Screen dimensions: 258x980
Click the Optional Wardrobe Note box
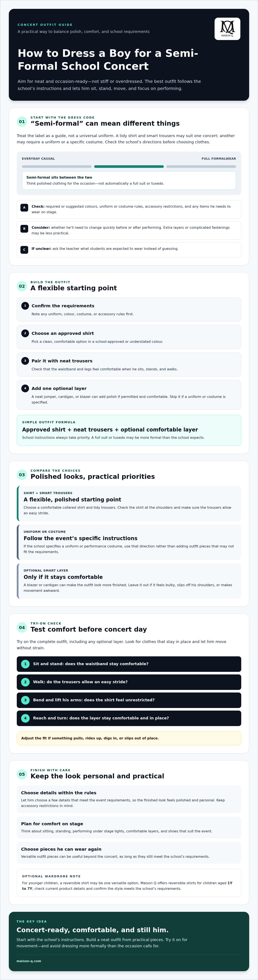129,883
